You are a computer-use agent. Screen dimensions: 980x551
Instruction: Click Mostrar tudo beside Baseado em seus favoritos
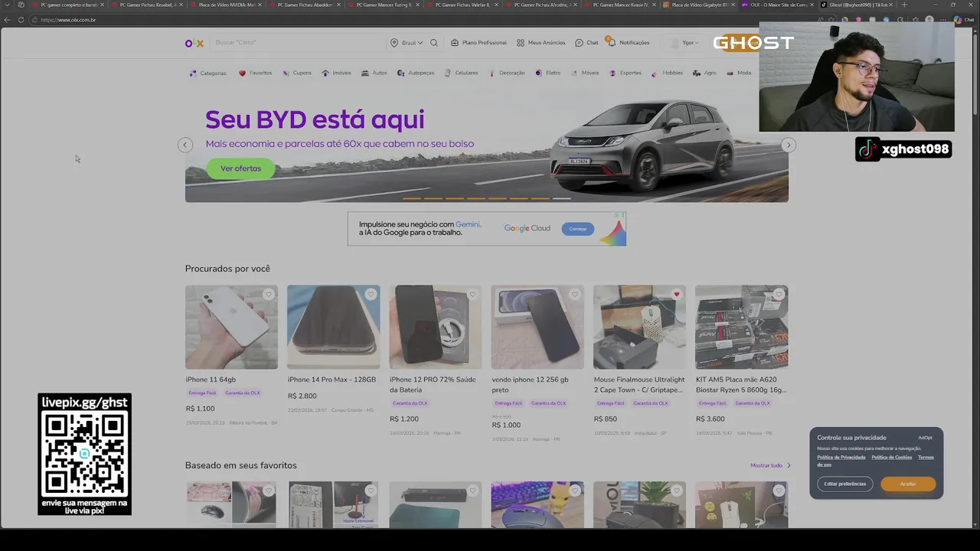[x=770, y=465]
